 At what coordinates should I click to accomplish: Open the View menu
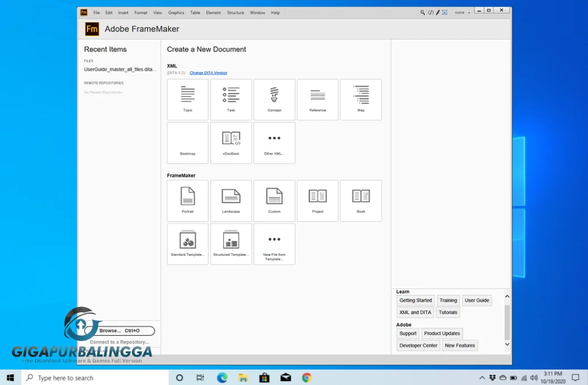coord(158,13)
